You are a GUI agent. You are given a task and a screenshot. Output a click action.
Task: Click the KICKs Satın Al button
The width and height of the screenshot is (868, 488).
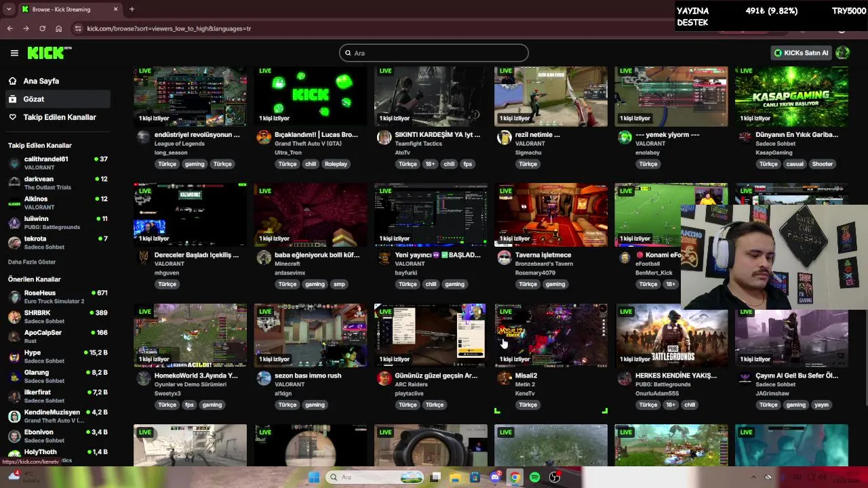pyautogui.click(x=802, y=53)
